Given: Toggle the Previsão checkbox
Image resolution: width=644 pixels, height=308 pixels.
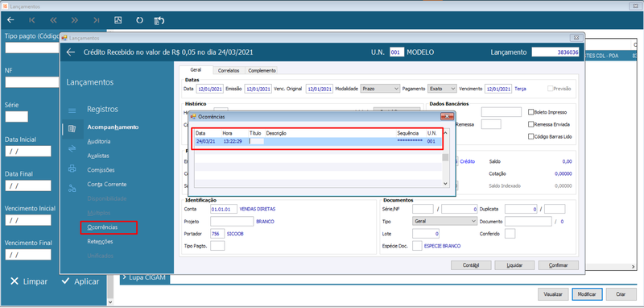Looking at the screenshot, I should 550,89.
